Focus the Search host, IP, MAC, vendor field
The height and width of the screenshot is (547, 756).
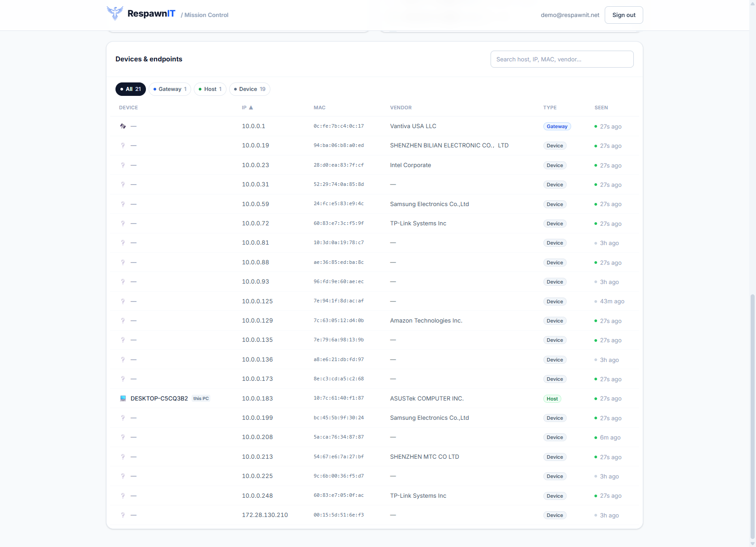(x=562, y=59)
